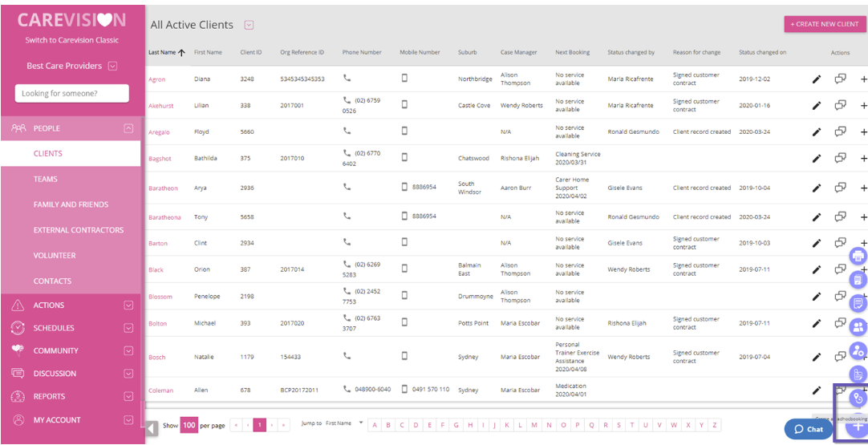Edit Bosch client with pencil icon
The width and height of the screenshot is (868, 445).
click(816, 358)
